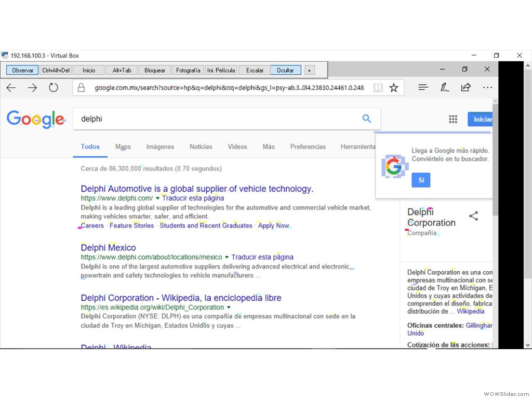Click the share icon beside Delphi Corporation
Image resolution: width=532 pixels, height=399 pixels.
click(474, 216)
